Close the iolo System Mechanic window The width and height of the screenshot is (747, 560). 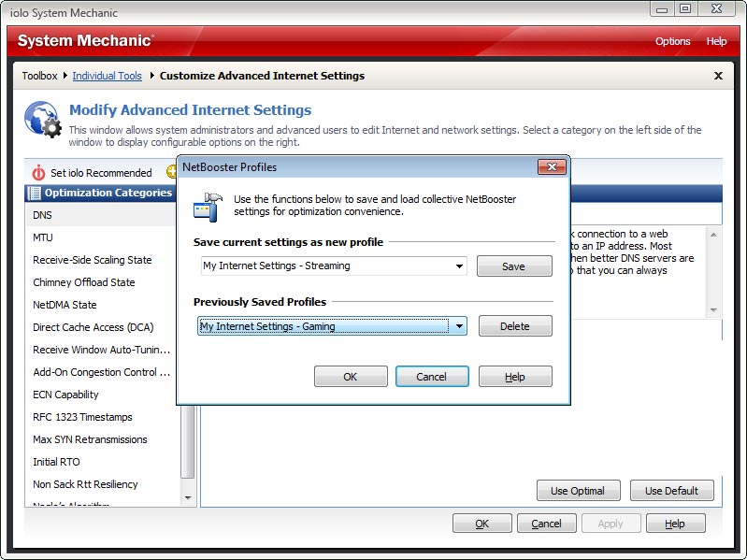pyautogui.click(x=716, y=9)
